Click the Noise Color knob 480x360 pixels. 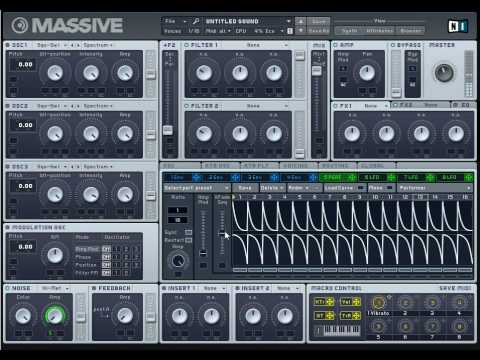23,315
